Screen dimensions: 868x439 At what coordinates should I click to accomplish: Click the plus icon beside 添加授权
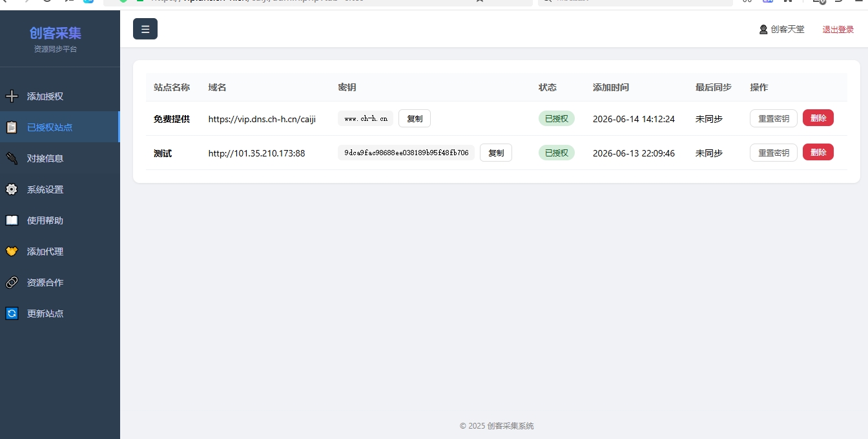pos(12,96)
